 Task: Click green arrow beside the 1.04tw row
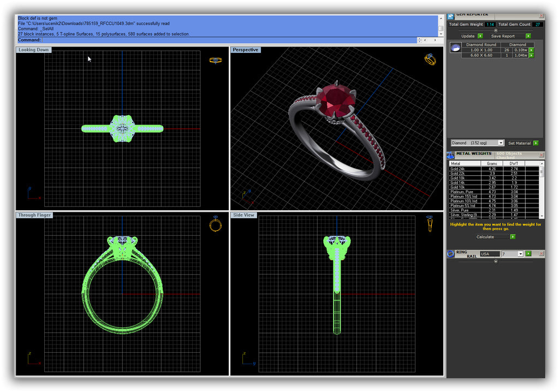pyautogui.click(x=531, y=55)
